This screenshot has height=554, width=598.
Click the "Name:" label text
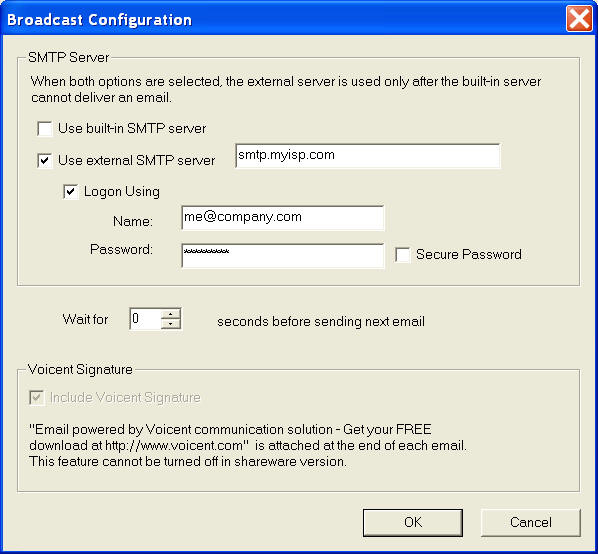point(133,222)
